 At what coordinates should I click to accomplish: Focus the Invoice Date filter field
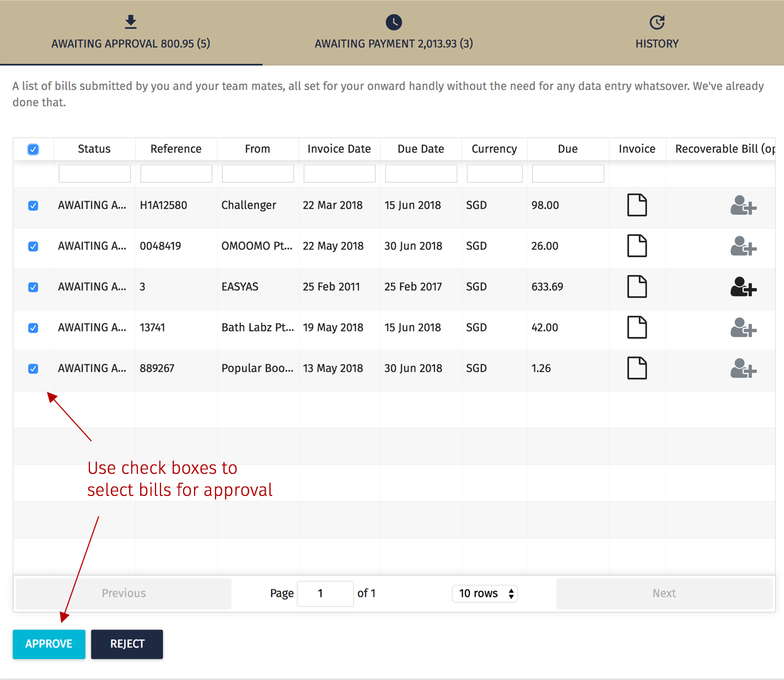pos(340,174)
